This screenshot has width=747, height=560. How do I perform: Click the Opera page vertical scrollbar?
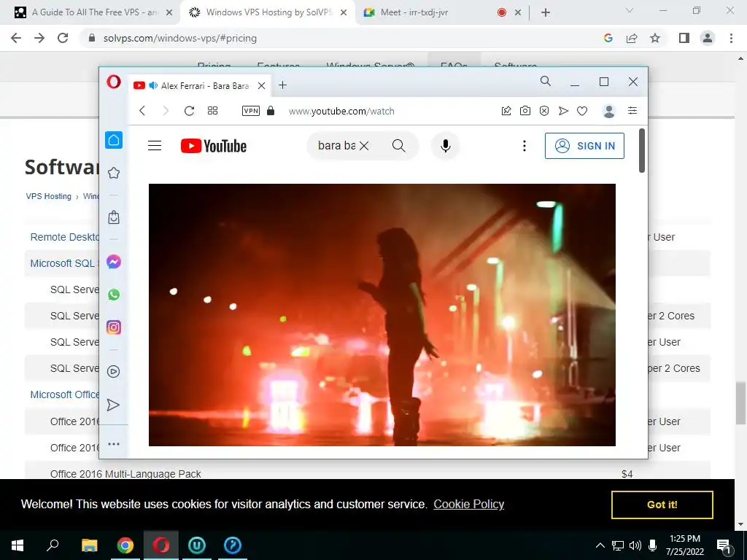coord(642,150)
